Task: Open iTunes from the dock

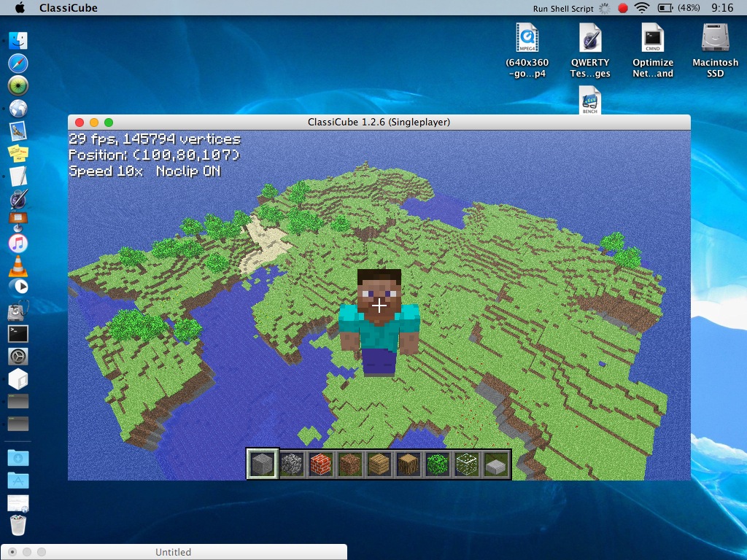Action: point(18,244)
